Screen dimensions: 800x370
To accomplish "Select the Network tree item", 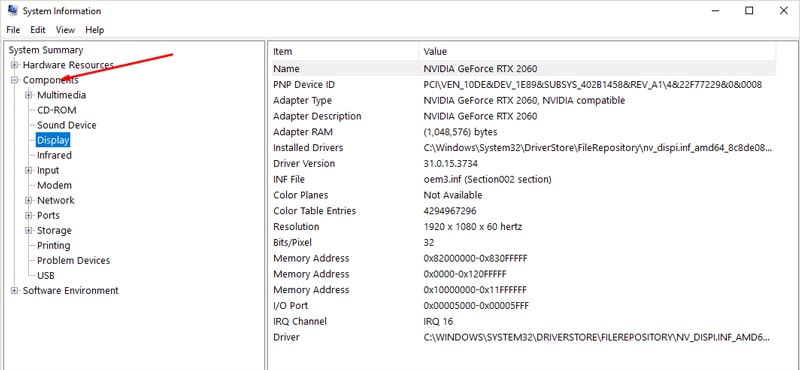I will click(x=56, y=200).
